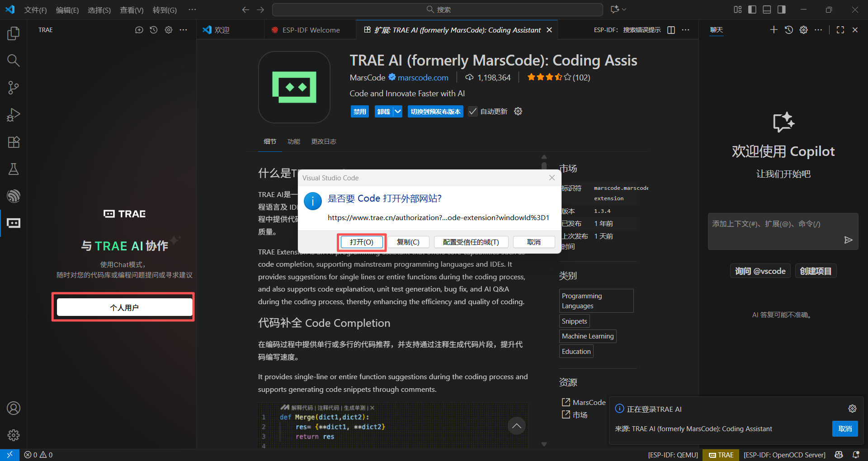This screenshot has width=868, height=461.
Task: Go back with the navigation arrow
Action: pyautogui.click(x=245, y=9)
